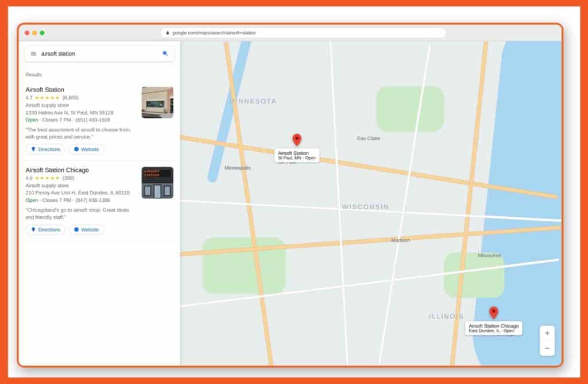Click the green macOS maximize window button
Image resolution: width=588 pixels, height=384 pixels.
click(x=42, y=33)
